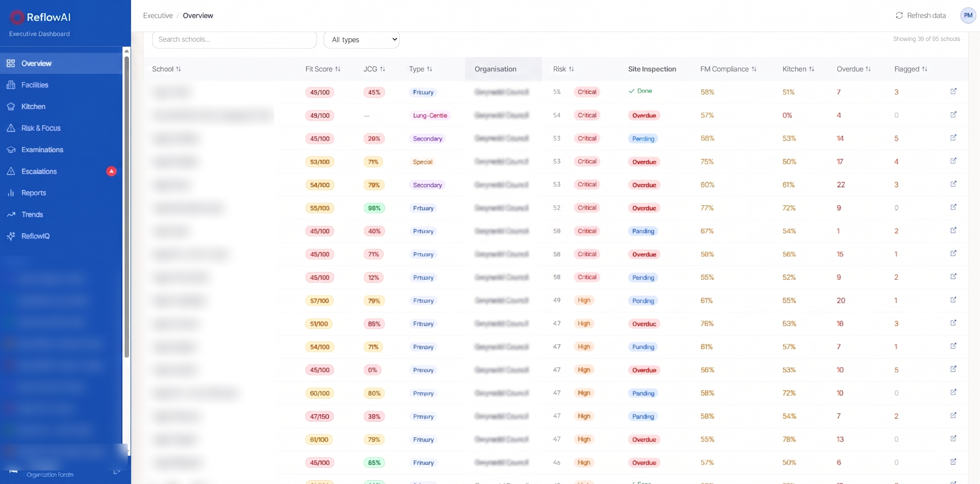The image size is (980, 484).
Task: Click the Organization Forum link at sidebar bottom
Action: pyautogui.click(x=50, y=475)
